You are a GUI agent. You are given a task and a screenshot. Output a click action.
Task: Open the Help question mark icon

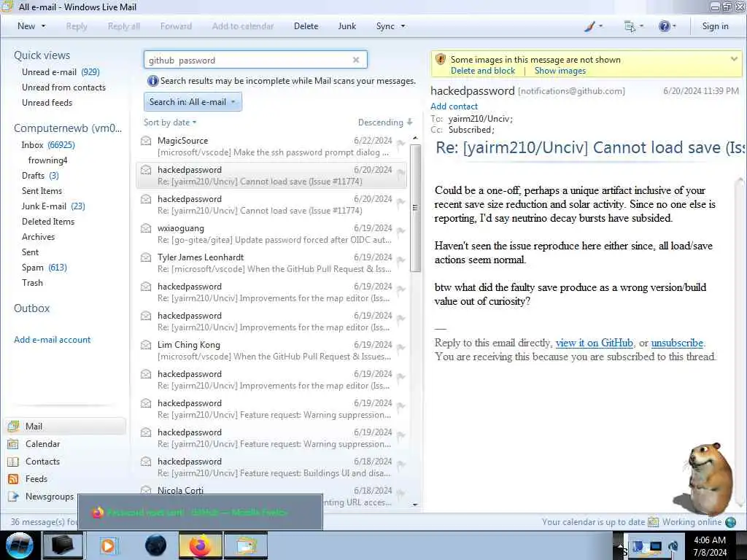[664, 26]
